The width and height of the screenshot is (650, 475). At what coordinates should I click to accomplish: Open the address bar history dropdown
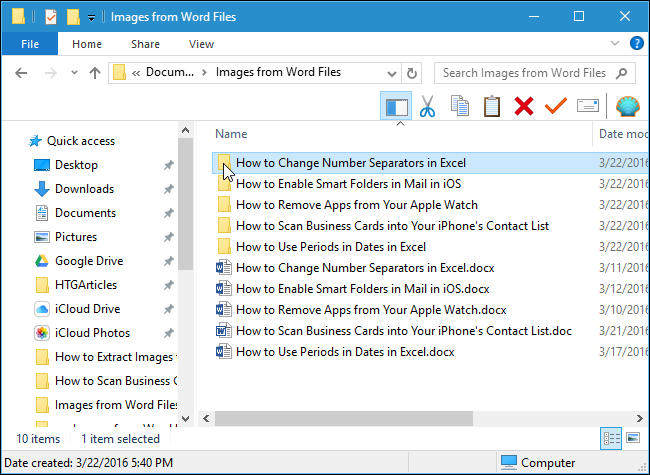tap(389, 73)
